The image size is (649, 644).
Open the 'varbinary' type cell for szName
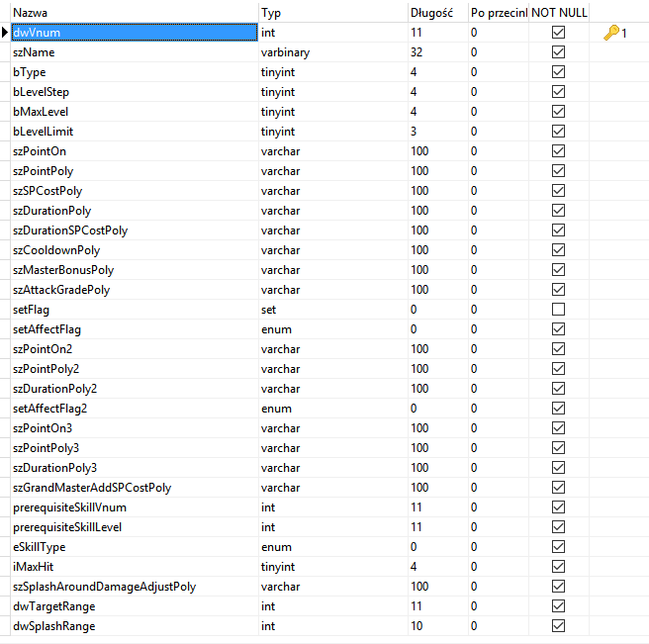[x=333, y=52]
